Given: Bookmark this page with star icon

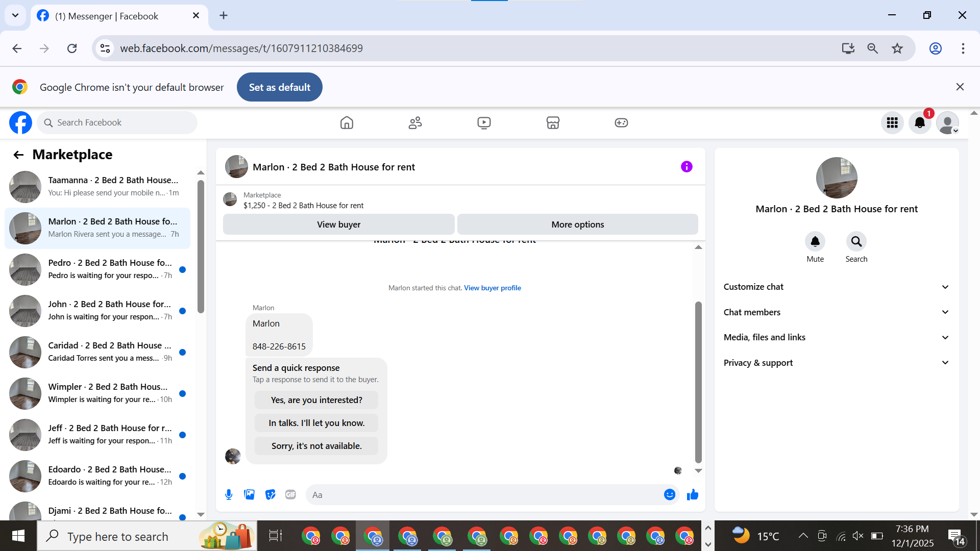Looking at the screenshot, I should pos(897,48).
